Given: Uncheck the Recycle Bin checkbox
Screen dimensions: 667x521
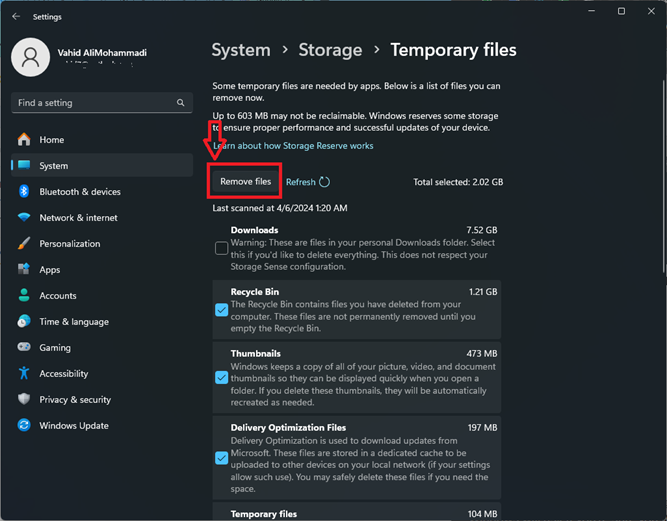Looking at the screenshot, I should [221, 310].
